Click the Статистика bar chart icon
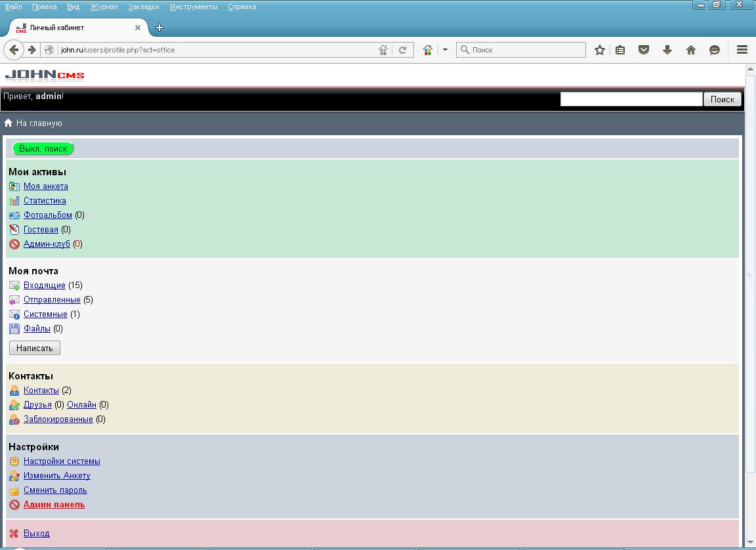Image resolution: width=756 pixels, height=550 pixels. [x=14, y=201]
